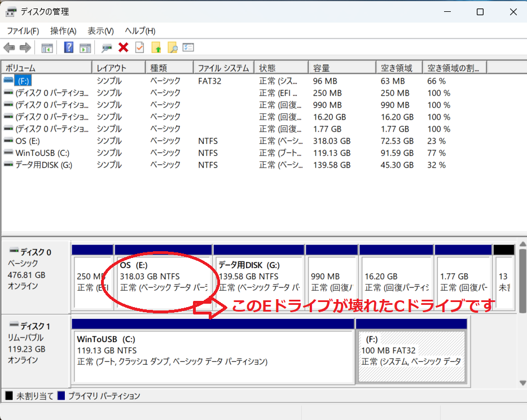Click the show/hide console tree icon

pyautogui.click(x=47, y=48)
